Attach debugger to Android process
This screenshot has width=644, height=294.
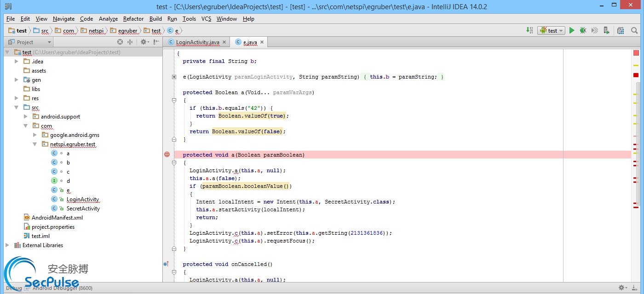pos(607,30)
